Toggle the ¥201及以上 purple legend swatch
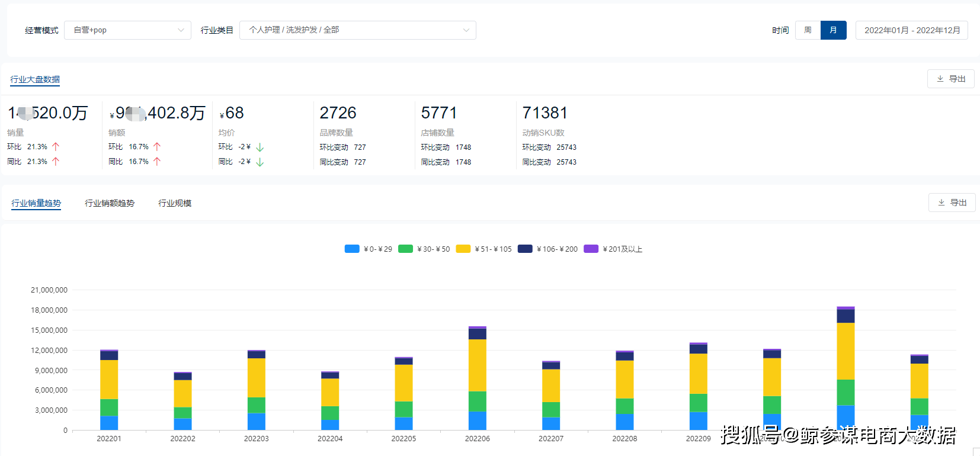980x456 pixels. click(591, 249)
